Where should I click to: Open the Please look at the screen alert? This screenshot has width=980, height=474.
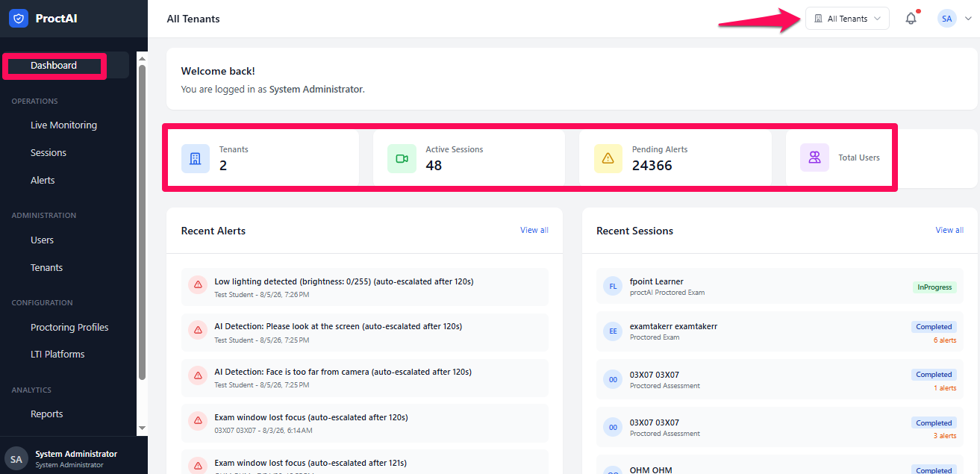(364, 332)
